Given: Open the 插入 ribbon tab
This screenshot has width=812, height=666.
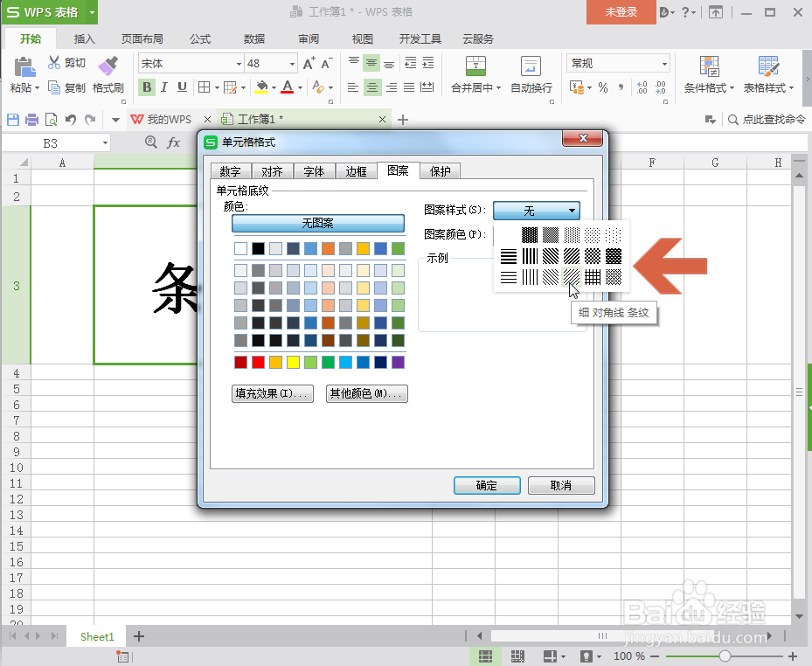Looking at the screenshot, I should (85, 38).
